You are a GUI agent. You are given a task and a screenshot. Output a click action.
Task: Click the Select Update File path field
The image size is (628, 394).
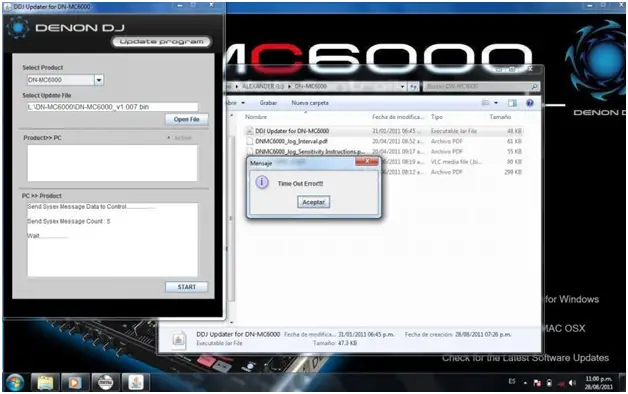113,107
